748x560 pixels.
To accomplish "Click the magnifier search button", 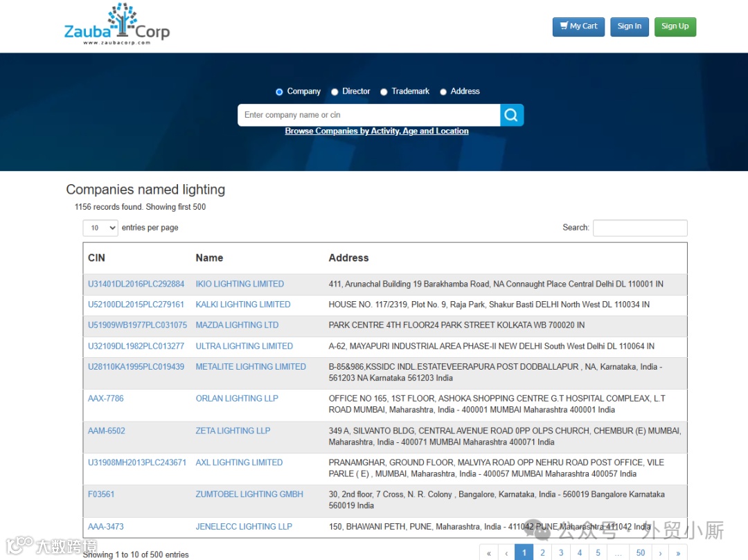I will 512,115.
